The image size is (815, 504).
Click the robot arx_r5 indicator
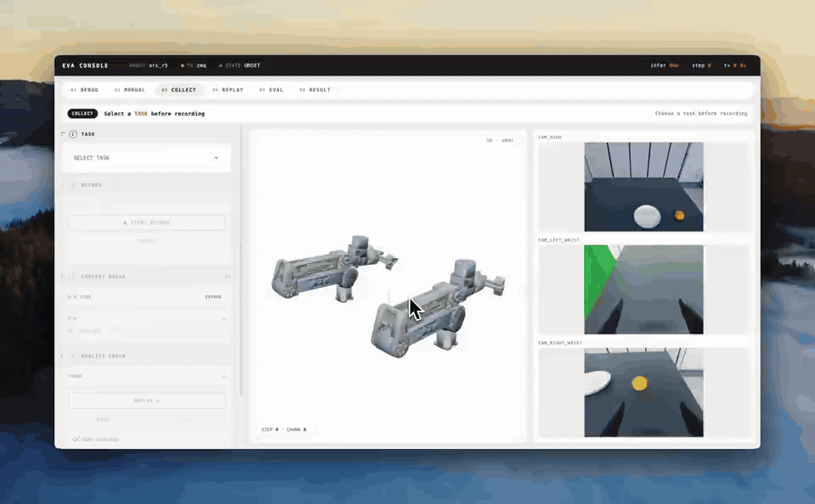pos(149,65)
